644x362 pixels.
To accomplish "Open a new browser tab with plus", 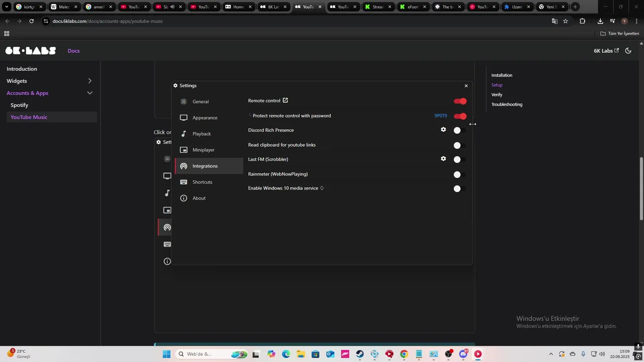I will (x=575, y=7).
